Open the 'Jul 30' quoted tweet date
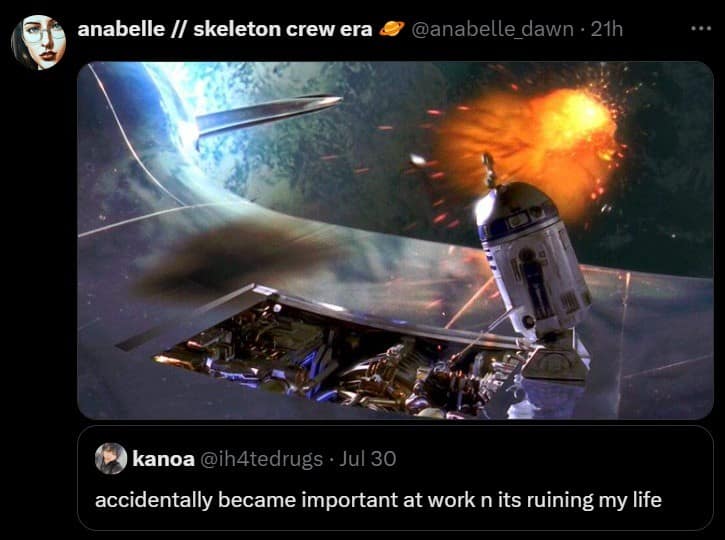The height and width of the screenshot is (540, 725). (368, 459)
